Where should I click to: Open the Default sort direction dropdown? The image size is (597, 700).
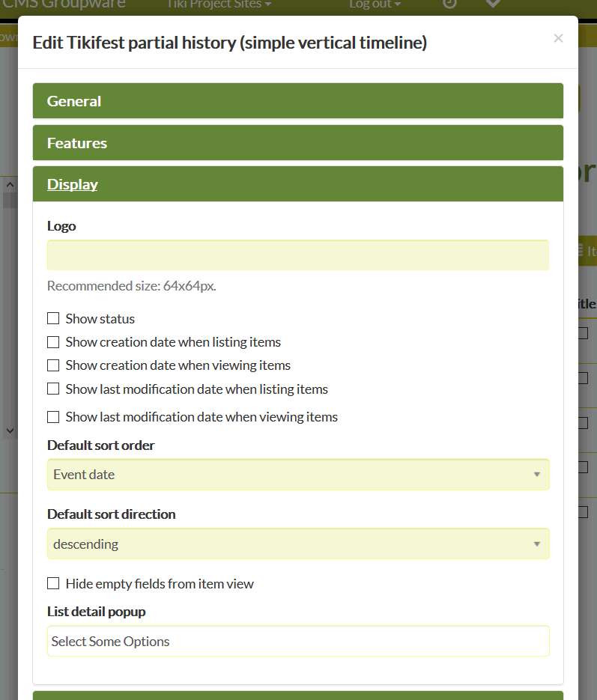[x=298, y=544]
